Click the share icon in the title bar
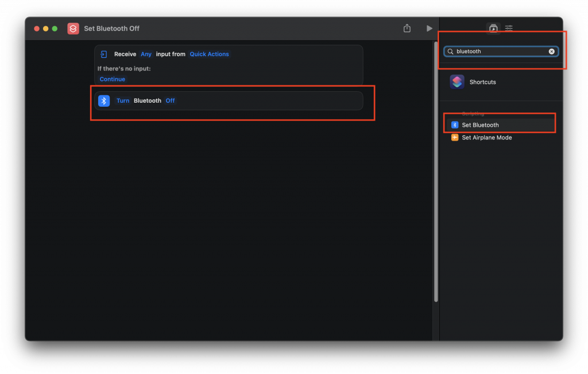Image resolution: width=588 pixels, height=374 pixels. [x=407, y=29]
